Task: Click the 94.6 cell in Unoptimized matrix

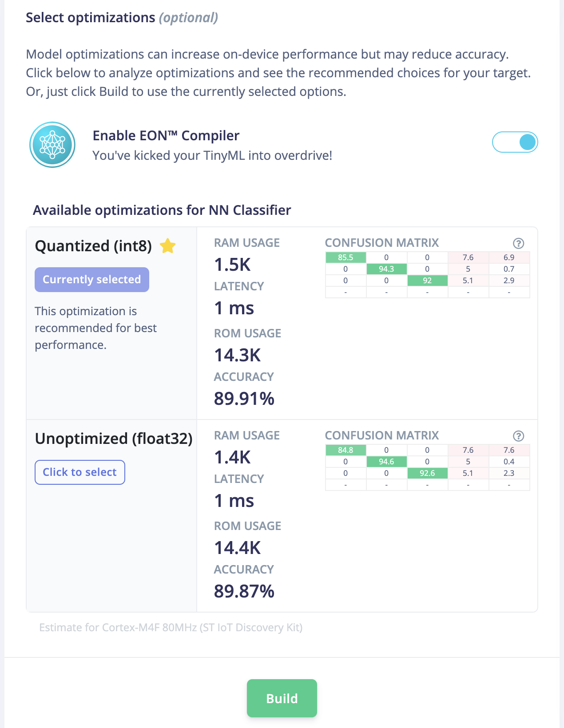Action: click(386, 462)
